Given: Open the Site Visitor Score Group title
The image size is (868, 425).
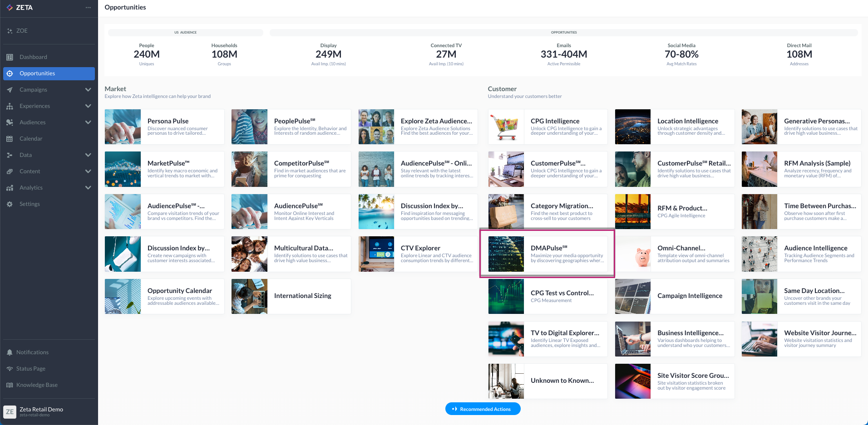Looking at the screenshot, I should coord(693,376).
